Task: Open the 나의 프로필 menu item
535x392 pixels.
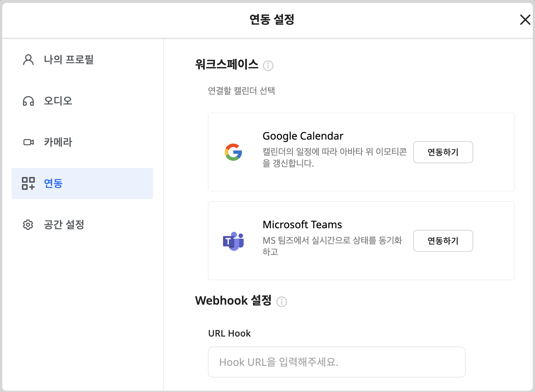Action: (69, 60)
